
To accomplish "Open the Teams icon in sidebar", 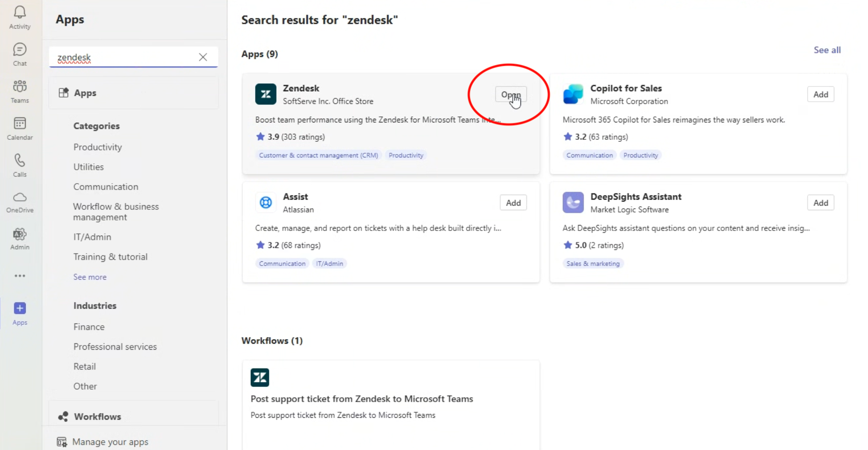I will [x=20, y=86].
